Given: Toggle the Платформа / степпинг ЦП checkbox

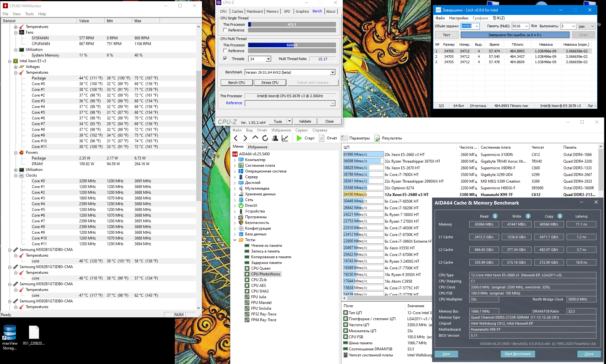Looking at the screenshot, I should click(346, 319).
